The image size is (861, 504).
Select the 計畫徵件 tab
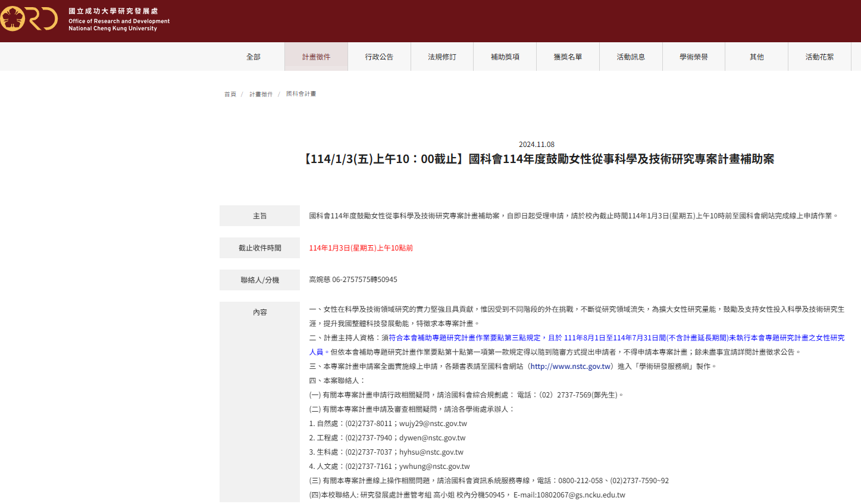tap(316, 57)
